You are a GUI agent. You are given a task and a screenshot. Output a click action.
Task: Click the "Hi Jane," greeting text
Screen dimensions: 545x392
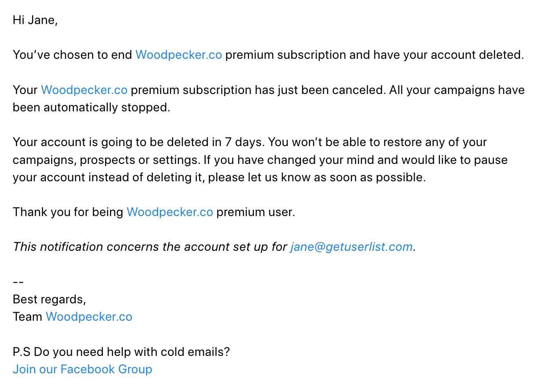click(35, 20)
